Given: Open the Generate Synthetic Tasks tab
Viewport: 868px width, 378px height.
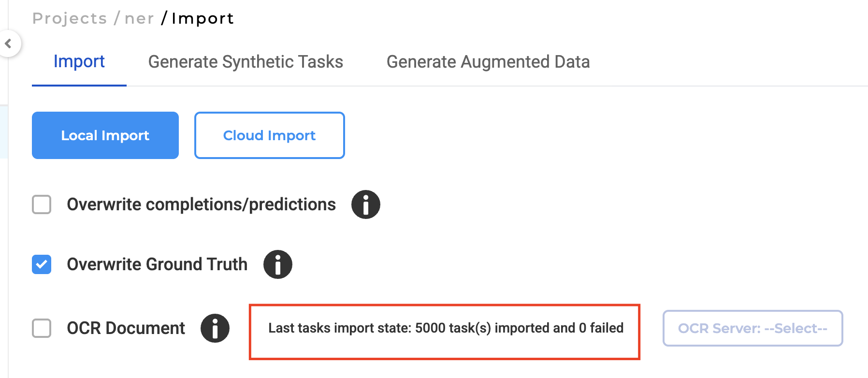Looking at the screenshot, I should click(x=246, y=62).
